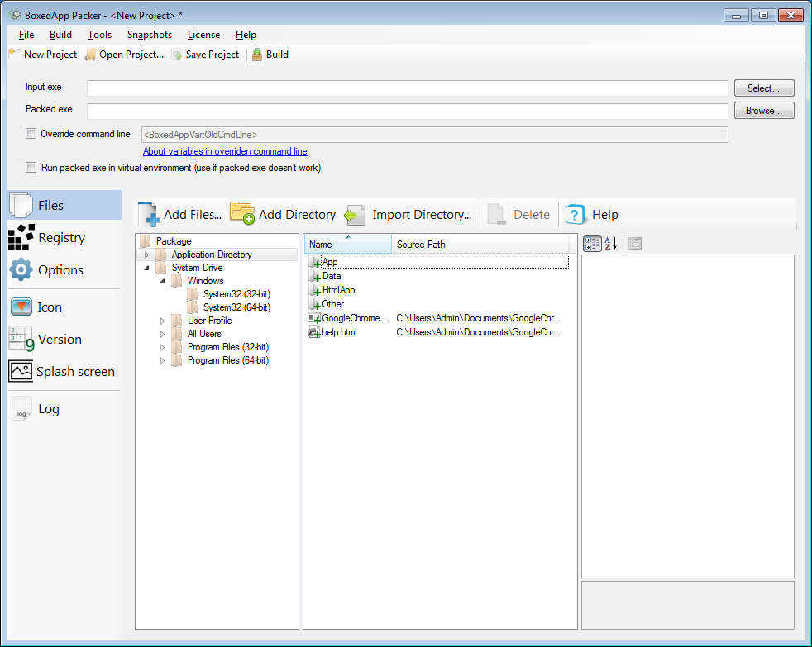Screen dimensions: 812x647
Task: Click the Build toolbar icon
Action: pos(257,55)
